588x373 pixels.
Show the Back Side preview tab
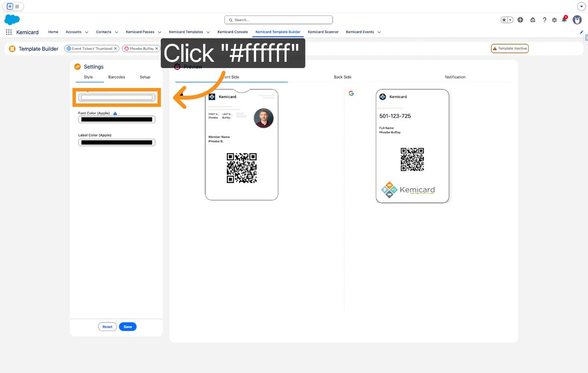343,77
